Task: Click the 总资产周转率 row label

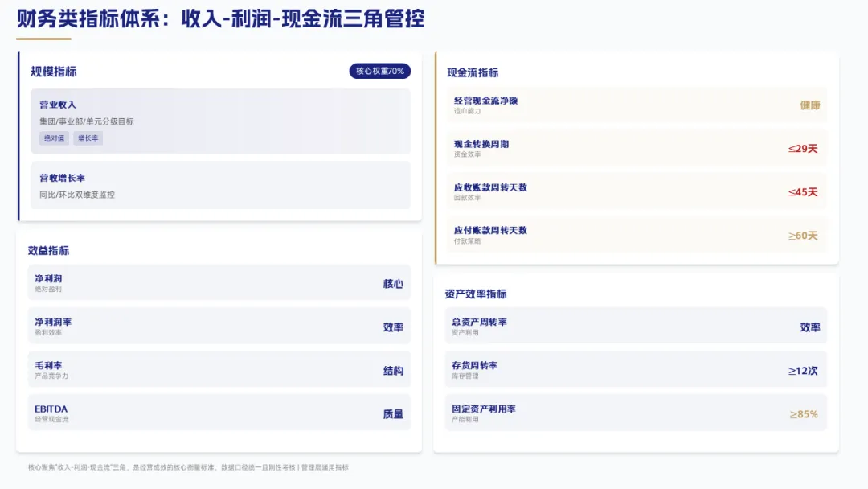Action: coord(479,322)
